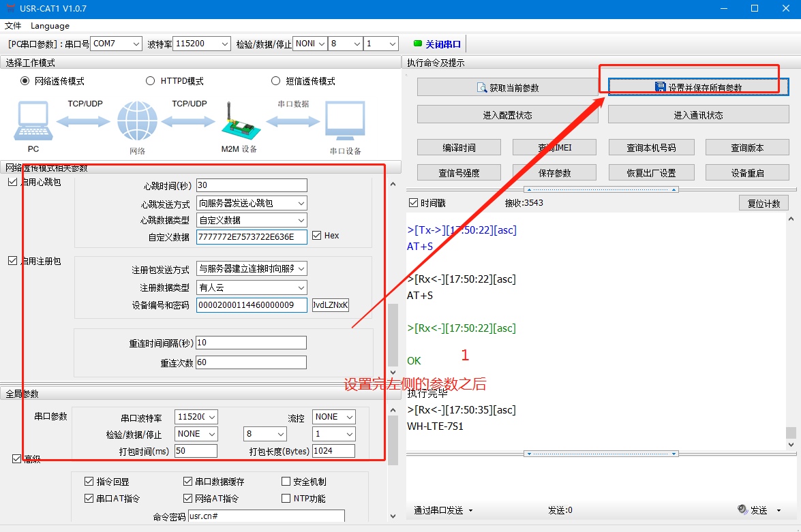The image size is (801, 532).
Task: Expand the 心跳数据类型 dropdown
Action: pos(252,220)
